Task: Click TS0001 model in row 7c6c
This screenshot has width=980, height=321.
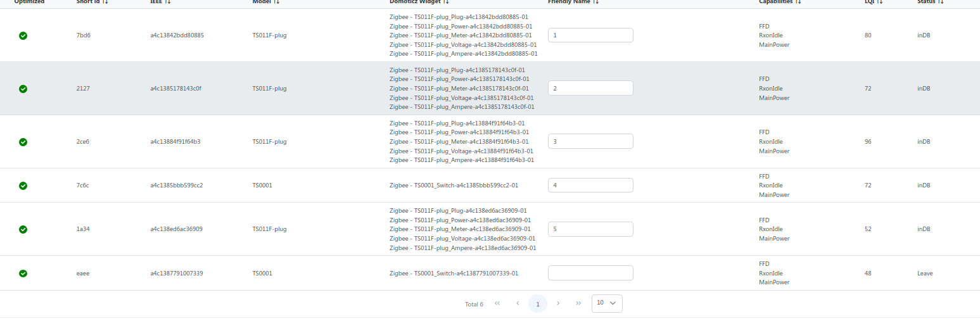Action: (x=262, y=186)
